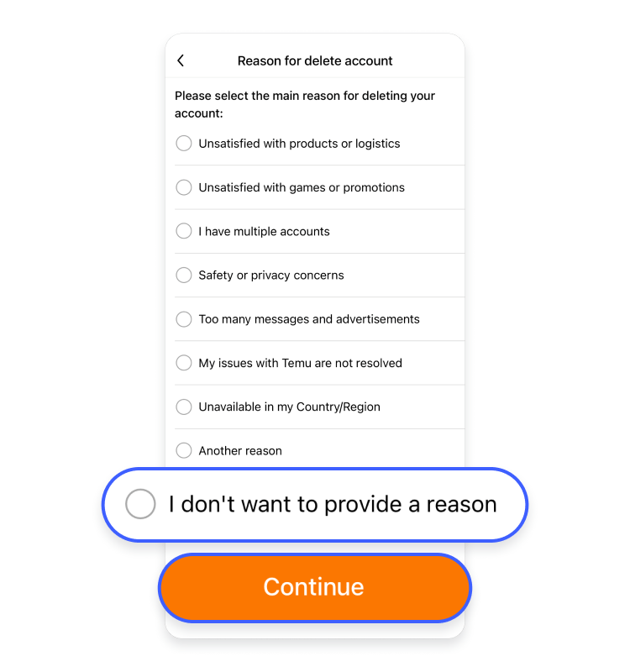Tap the "Reason for delete account" header
Image resolution: width=630 pixels, height=672 pixels.
pyautogui.click(x=314, y=60)
